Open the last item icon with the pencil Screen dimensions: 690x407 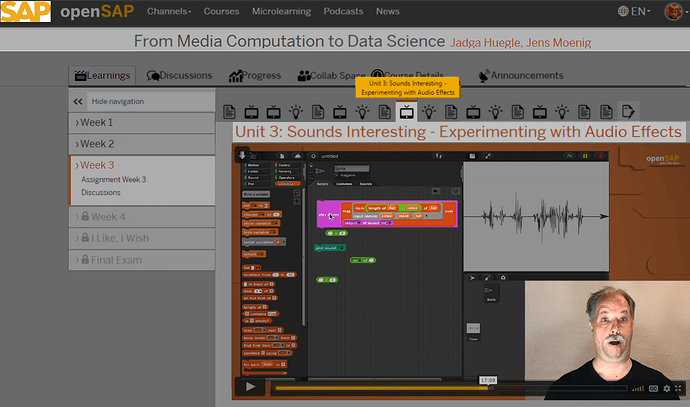tap(628, 112)
